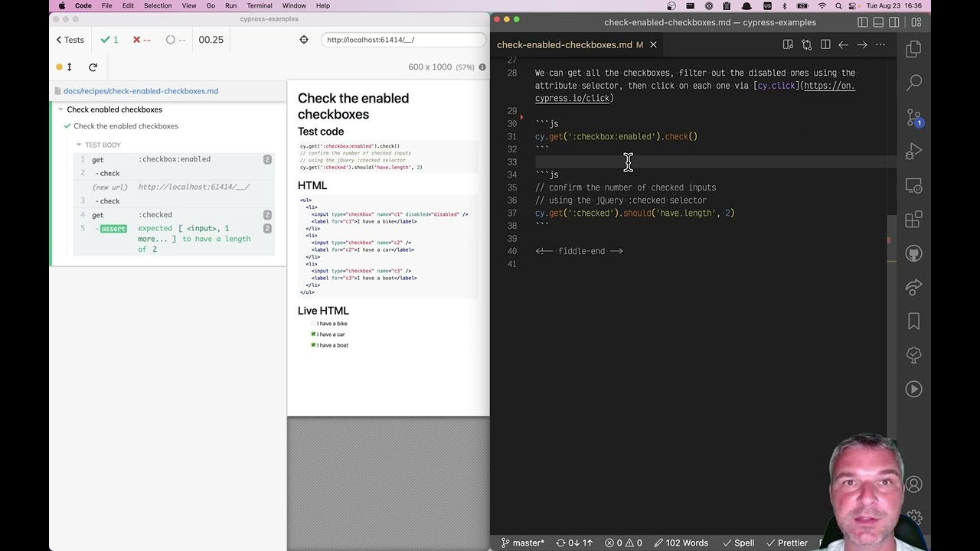Select the check-enabled-checkboxes.md editor tab
The image size is (980, 551).
point(564,45)
